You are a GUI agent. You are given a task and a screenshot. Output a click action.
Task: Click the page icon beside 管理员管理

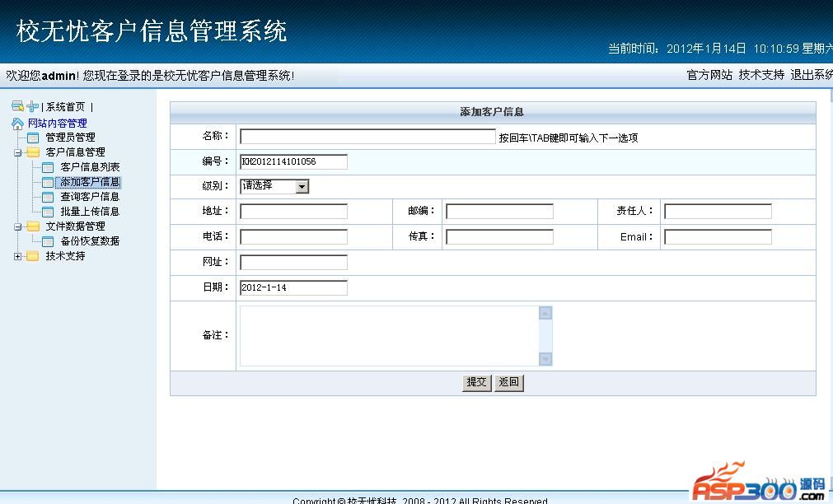33,138
